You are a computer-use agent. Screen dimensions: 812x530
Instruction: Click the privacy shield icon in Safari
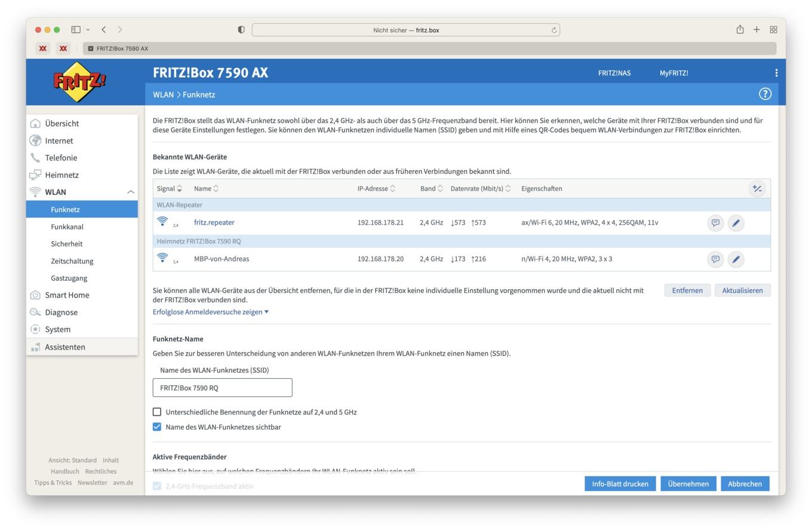click(241, 30)
